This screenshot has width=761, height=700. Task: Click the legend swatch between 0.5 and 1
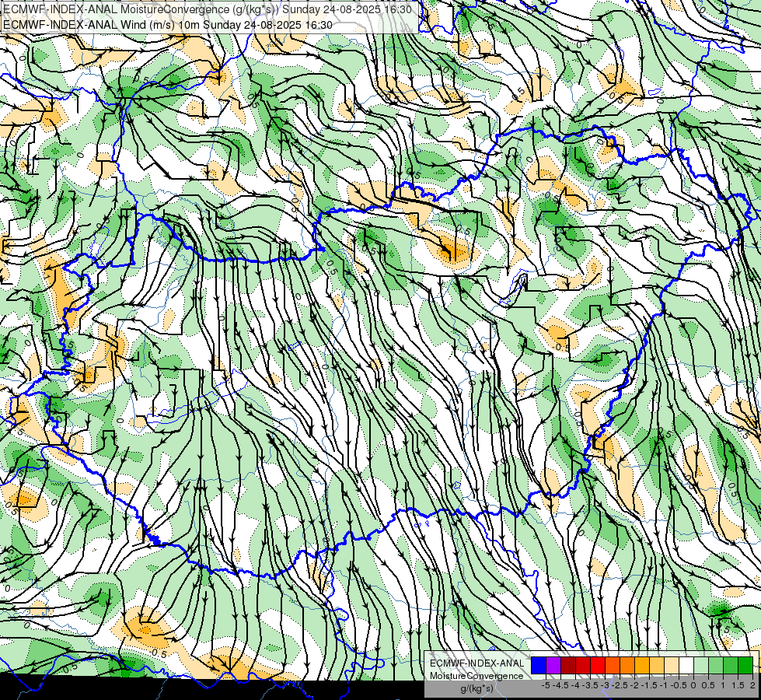click(716, 666)
